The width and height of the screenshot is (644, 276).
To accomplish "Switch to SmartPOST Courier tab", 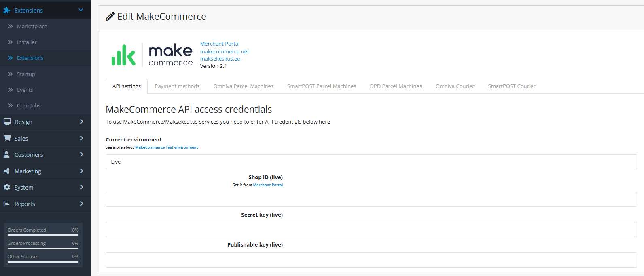I will (512, 86).
